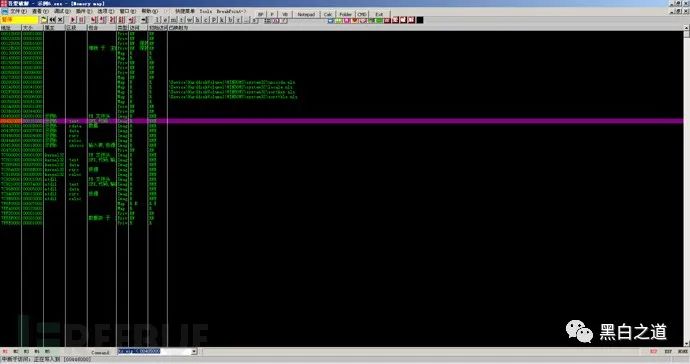Click the vertical scrollbar down arrow

pos(686,343)
